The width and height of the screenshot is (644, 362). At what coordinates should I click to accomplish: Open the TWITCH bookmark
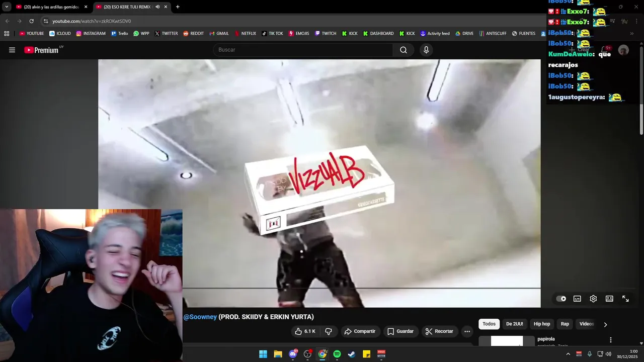pyautogui.click(x=326, y=34)
